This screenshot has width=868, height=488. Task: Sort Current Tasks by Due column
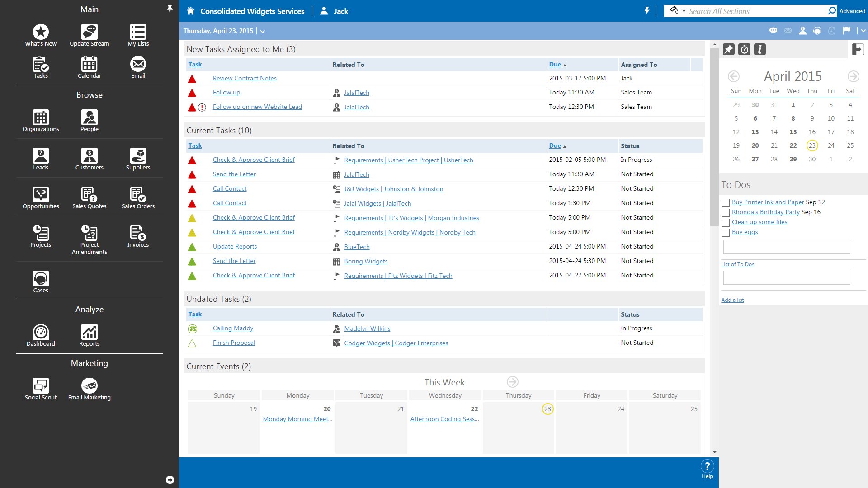point(555,145)
